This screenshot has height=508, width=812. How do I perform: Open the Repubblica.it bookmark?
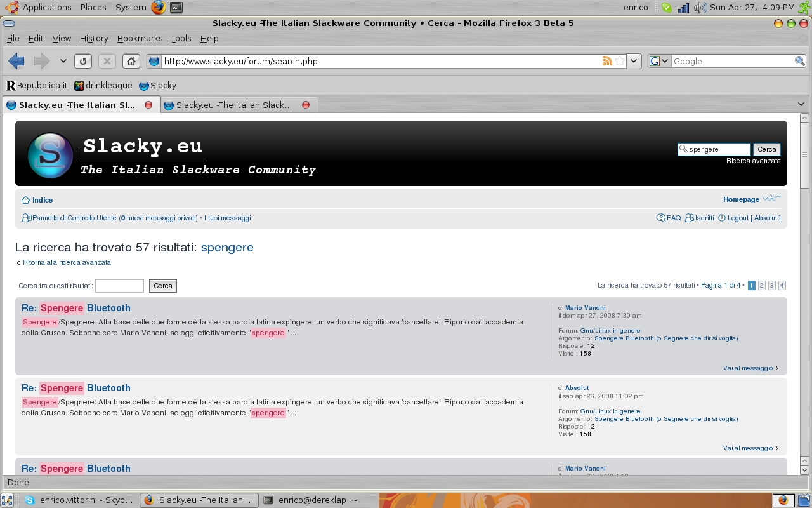37,85
